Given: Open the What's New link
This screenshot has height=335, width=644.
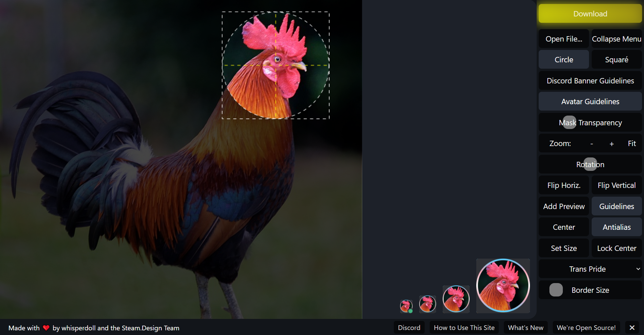Looking at the screenshot, I should pos(526,328).
